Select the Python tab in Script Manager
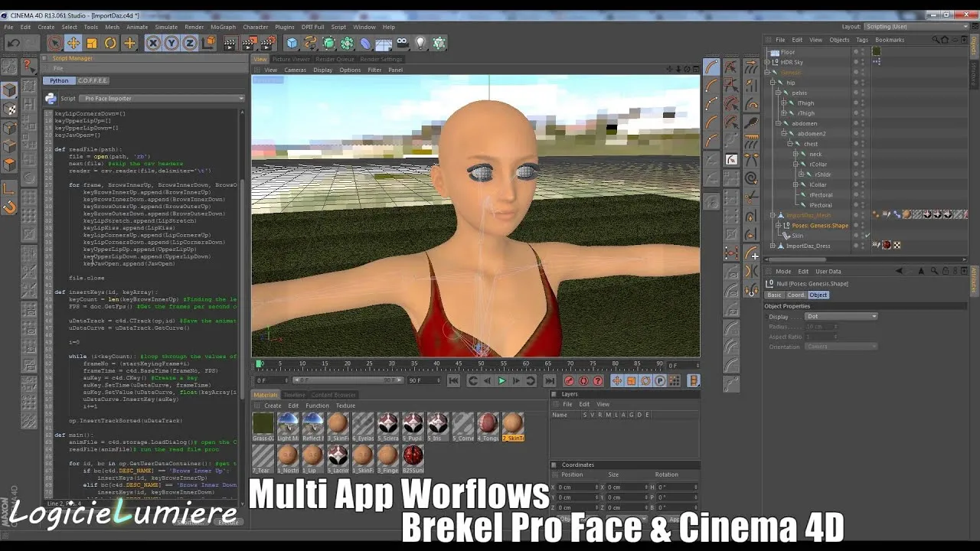The image size is (980, 551). [59, 80]
